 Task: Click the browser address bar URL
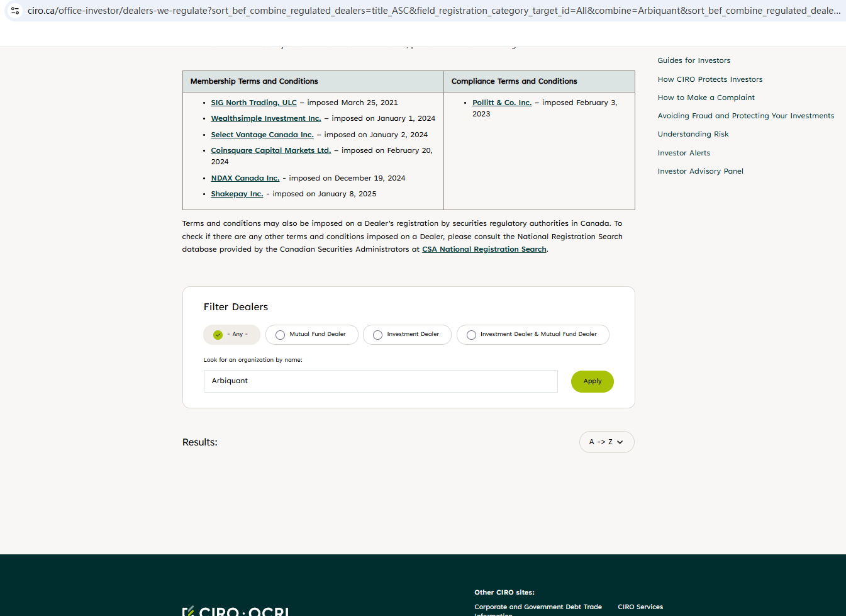tap(434, 11)
